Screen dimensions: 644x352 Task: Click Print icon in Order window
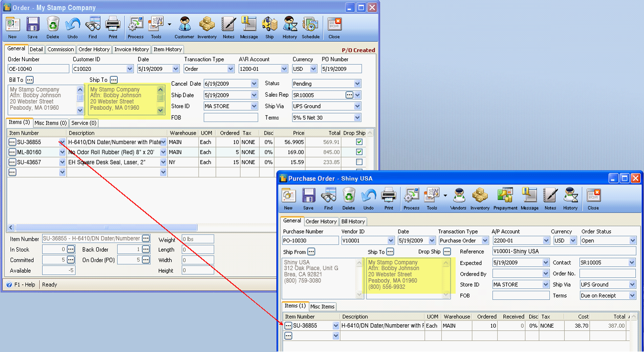113,24
